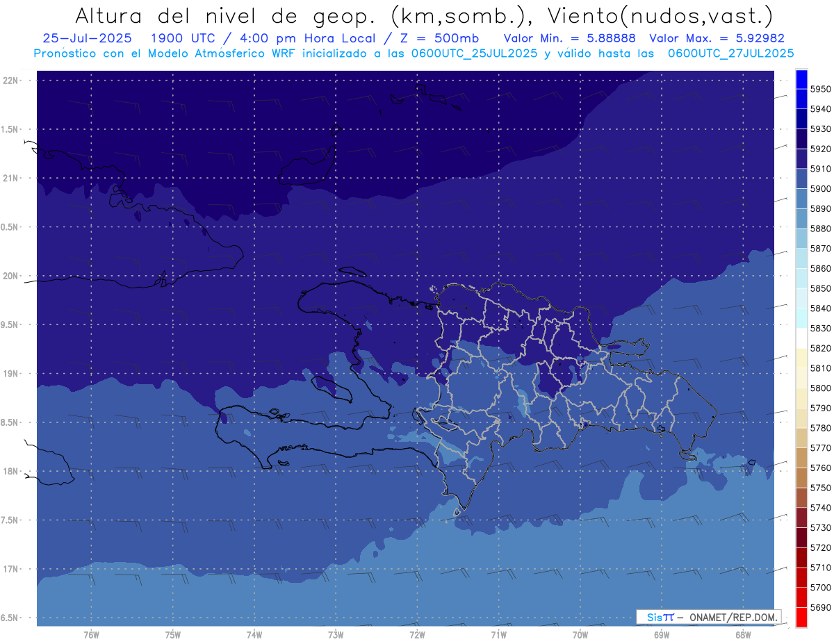Click the date text '25-Jul-2025'
834x644 pixels.
coord(87,38)
